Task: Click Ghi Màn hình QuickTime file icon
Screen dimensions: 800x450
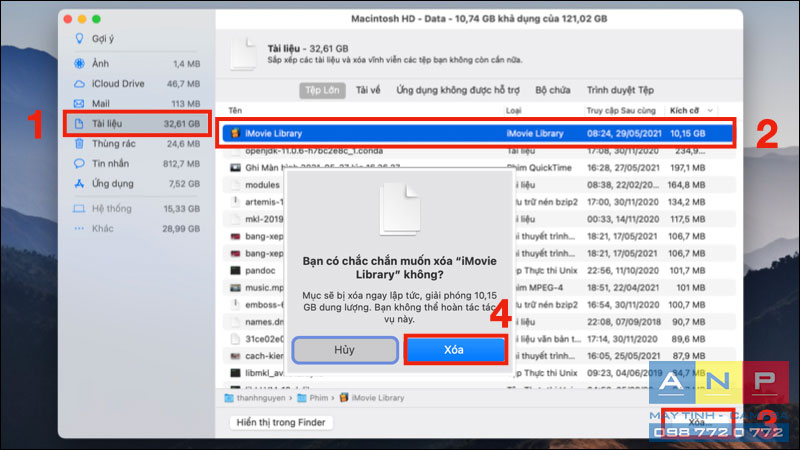Action: [x=235, y=167]
